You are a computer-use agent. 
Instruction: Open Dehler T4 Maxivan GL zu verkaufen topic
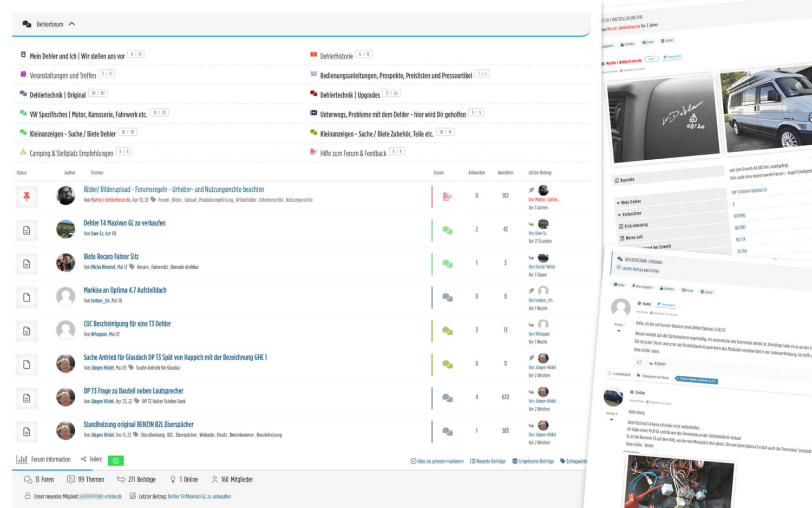(125, 223)
